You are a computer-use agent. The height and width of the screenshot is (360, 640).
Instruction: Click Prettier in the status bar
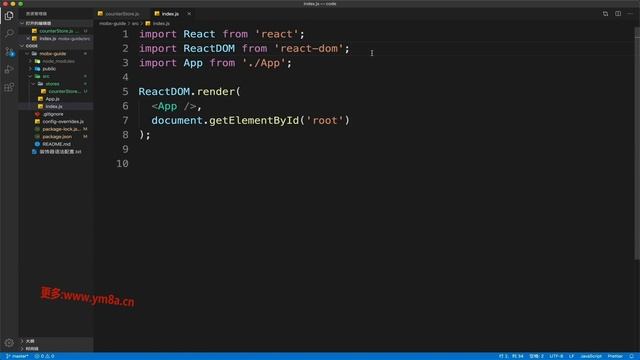tap(615, 356)
